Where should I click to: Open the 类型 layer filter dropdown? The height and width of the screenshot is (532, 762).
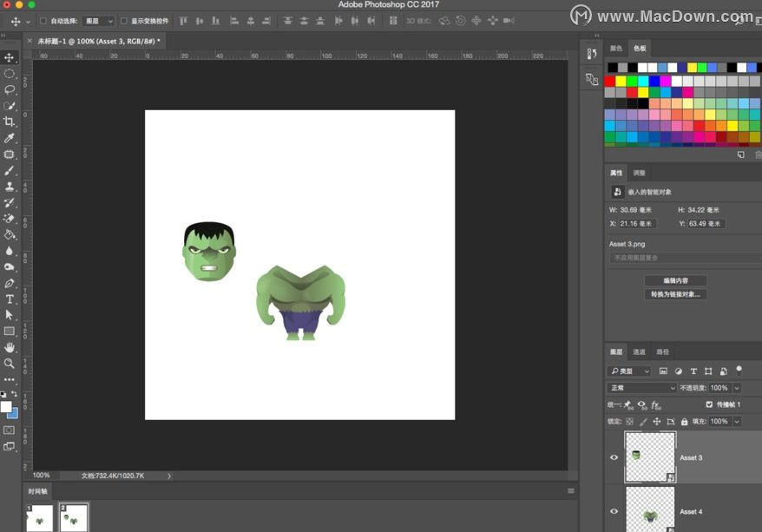tap(629, 371)
